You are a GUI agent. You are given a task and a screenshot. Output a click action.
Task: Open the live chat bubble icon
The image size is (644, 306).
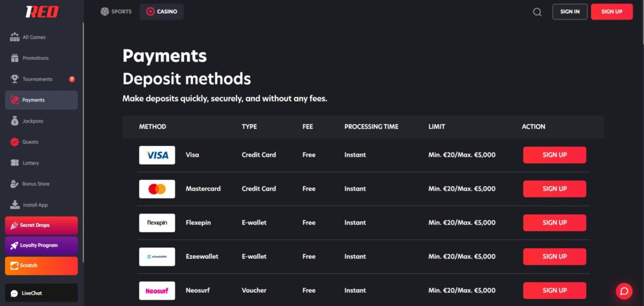(624, 290)
